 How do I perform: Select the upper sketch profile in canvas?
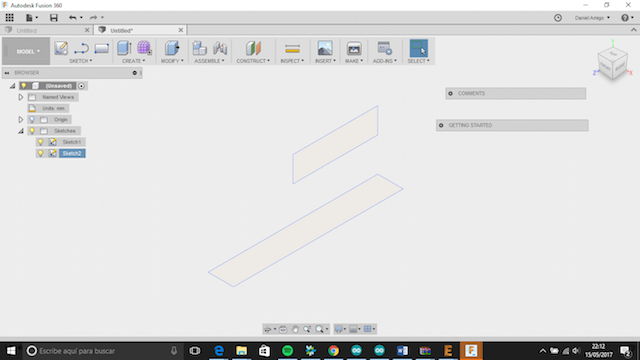pyautogui.click(x=335, y=145)
